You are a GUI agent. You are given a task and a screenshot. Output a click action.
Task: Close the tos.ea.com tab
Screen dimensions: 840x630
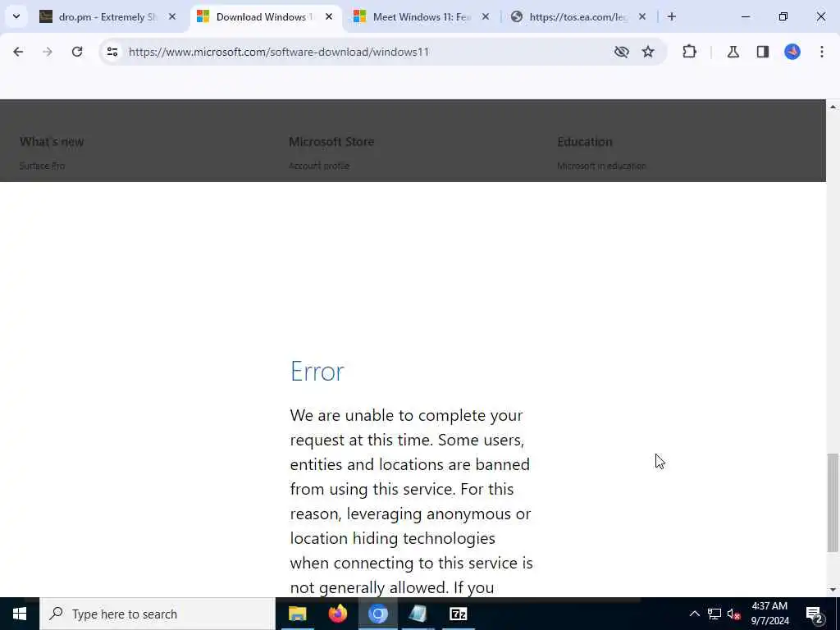pyautogui.click(x=642, y=17)
